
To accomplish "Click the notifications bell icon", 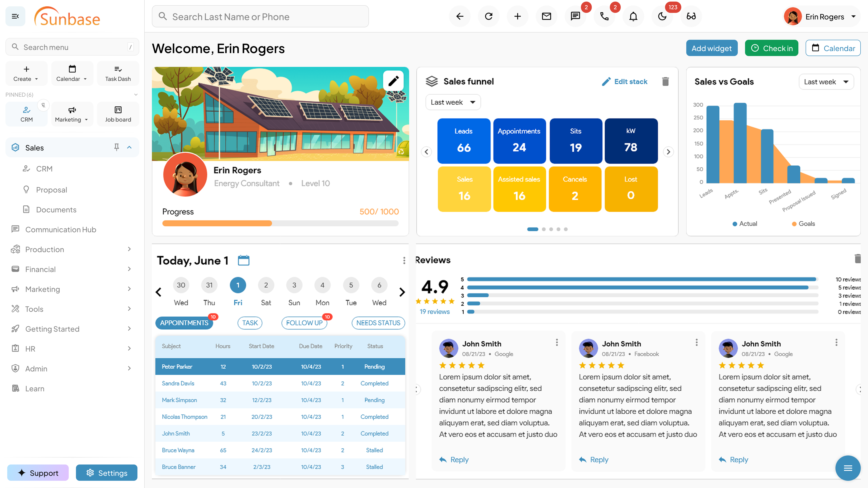I will 633,16.
